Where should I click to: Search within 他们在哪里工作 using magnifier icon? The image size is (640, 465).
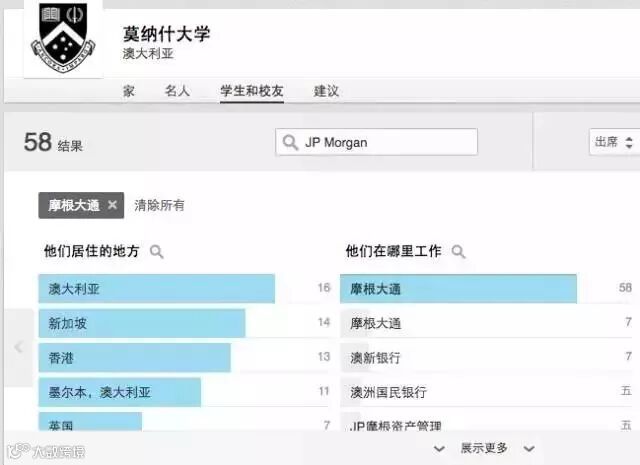(x=459, y=251)
